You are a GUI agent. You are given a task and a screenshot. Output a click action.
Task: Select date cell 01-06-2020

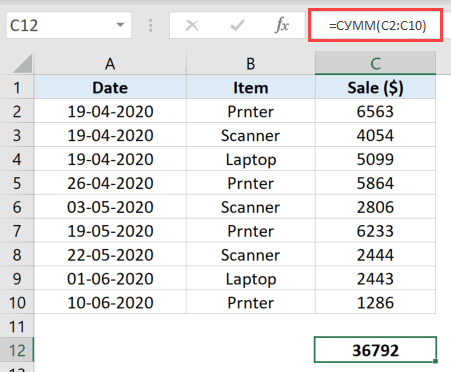pyautogui.click(x=110, y=279)
